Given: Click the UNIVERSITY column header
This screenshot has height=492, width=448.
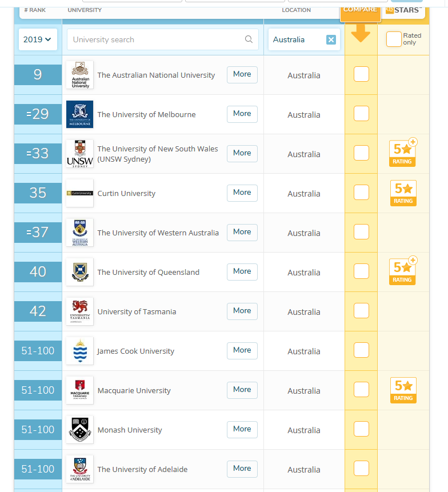Looking at the screenshot, I should point(85,10).
